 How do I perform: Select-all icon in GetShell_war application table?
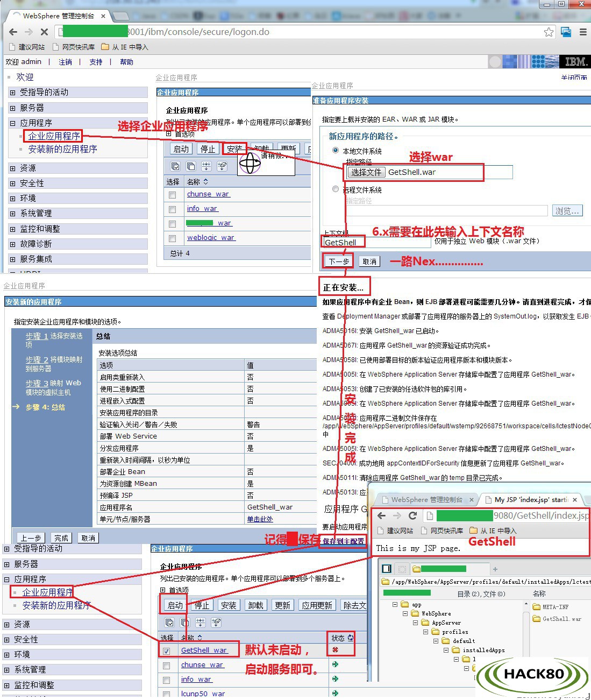click(x=169, y=623)
